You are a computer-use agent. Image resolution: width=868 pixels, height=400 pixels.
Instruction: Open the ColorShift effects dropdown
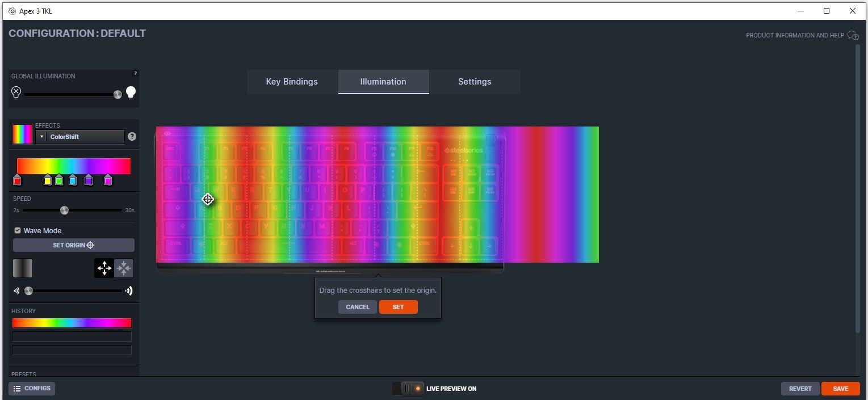coord(80,137)
